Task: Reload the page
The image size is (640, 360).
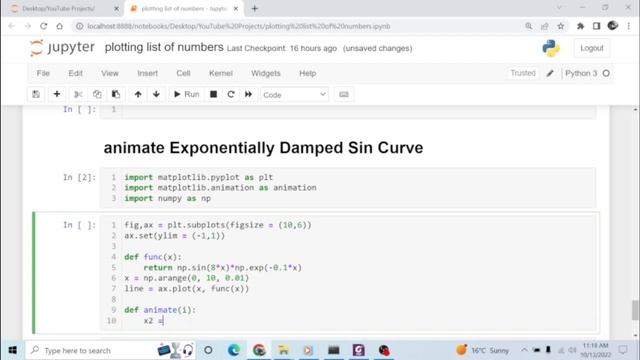Action: click(44, 26)
